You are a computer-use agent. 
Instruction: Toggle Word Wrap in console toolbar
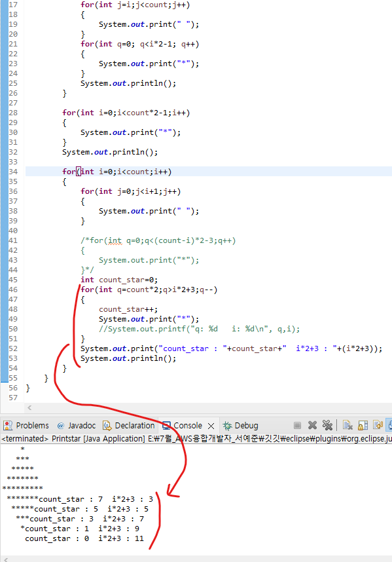pos(378,426)
